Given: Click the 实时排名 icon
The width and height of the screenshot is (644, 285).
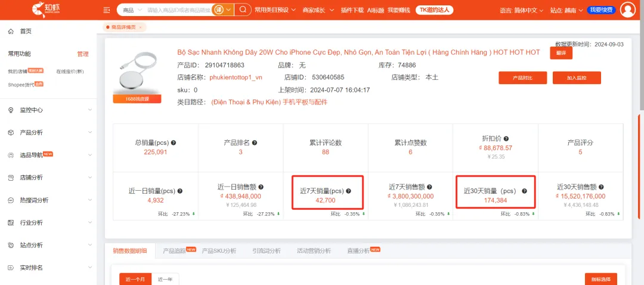Looking at the screenshot, I should (11, 268).
